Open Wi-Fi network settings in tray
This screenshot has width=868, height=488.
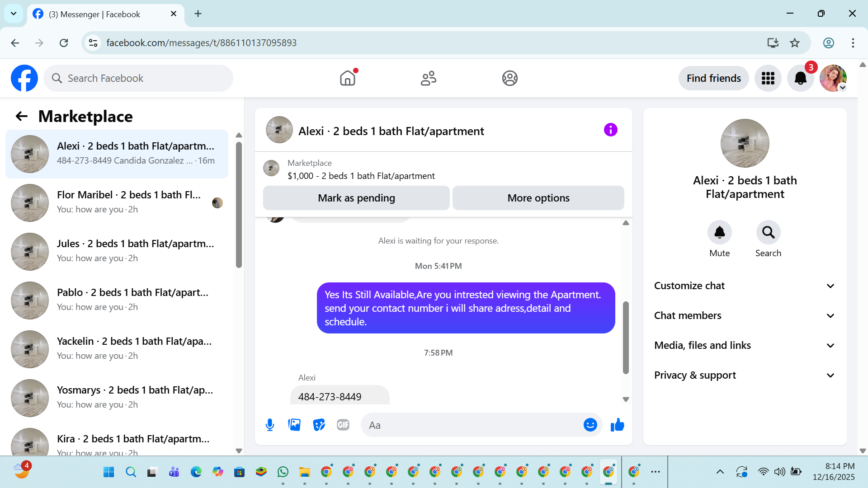coord(763,472)
